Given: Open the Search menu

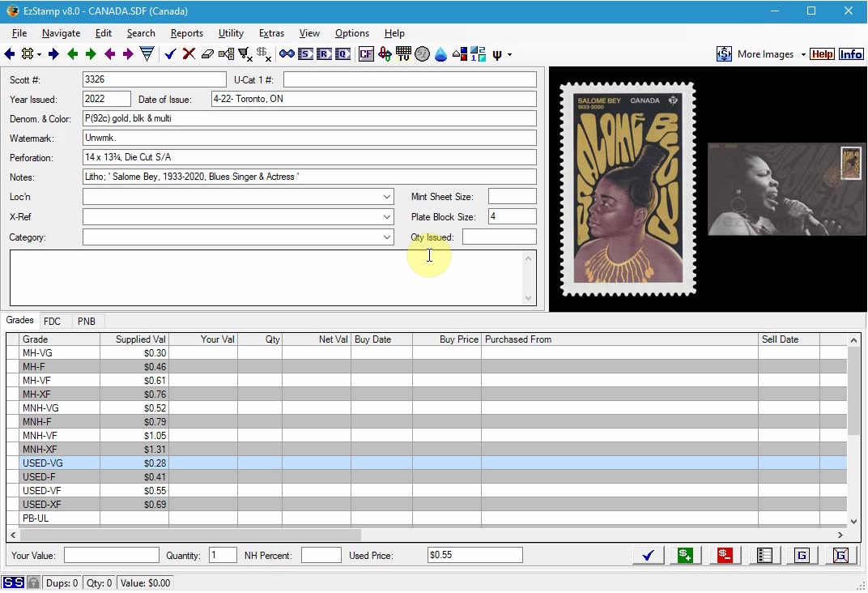Looking at the screenshot, I should point(141,33).
